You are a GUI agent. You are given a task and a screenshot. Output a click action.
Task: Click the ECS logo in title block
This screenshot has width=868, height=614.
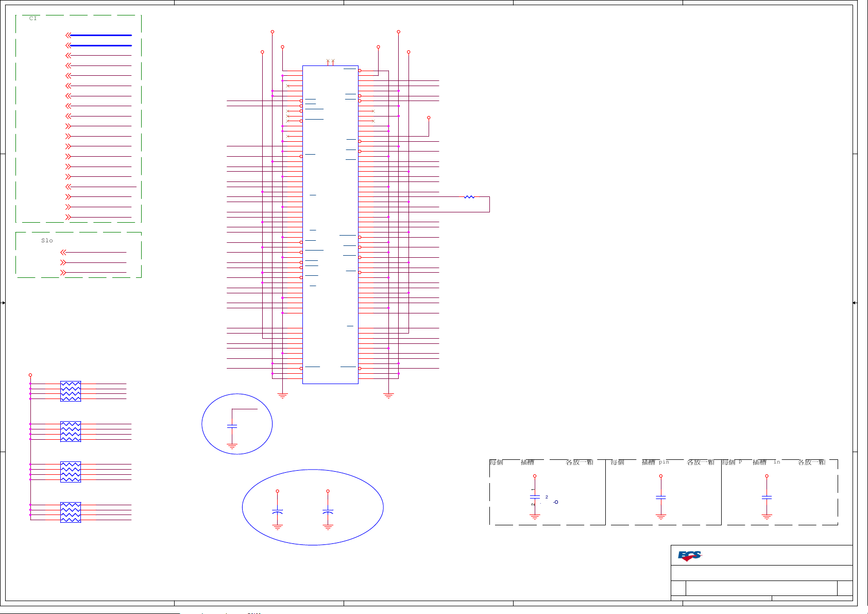[689, 556]
